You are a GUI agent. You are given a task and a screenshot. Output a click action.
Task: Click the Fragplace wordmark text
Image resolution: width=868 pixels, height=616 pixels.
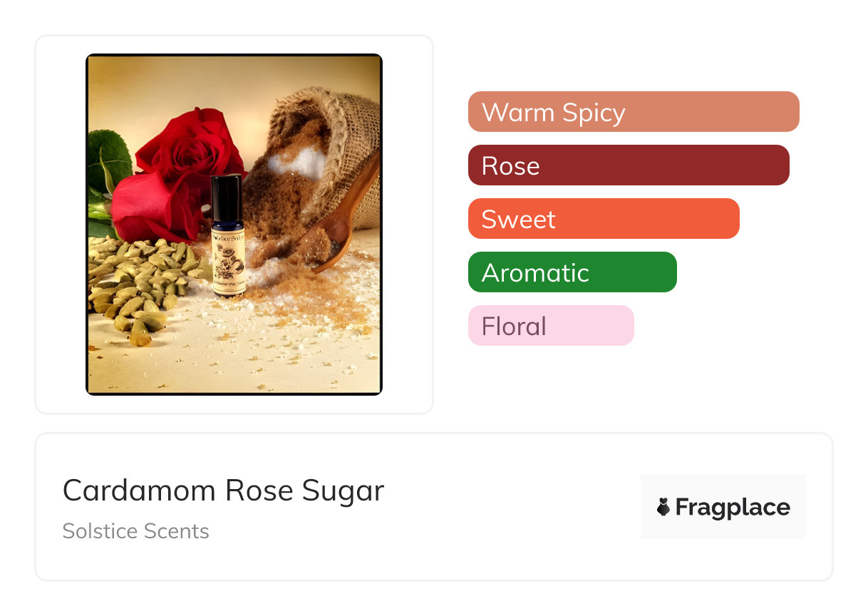point(732,507)
